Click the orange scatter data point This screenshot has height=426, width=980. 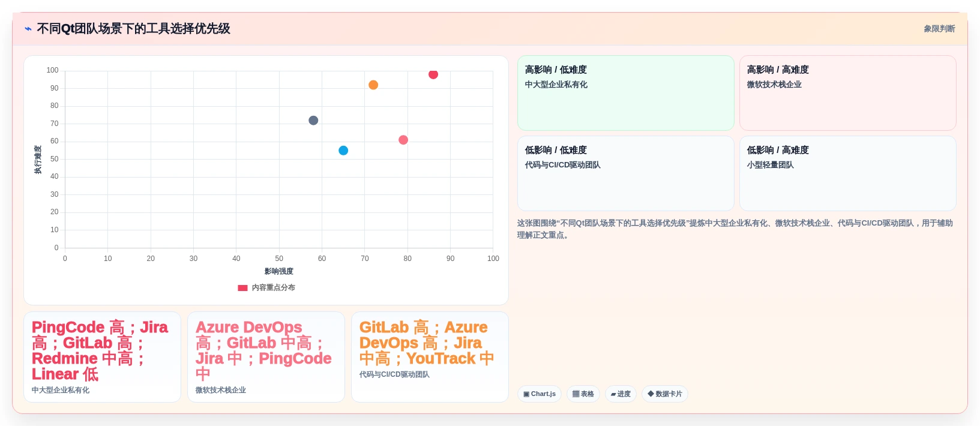pyautogui.click(x=373, y=85)
